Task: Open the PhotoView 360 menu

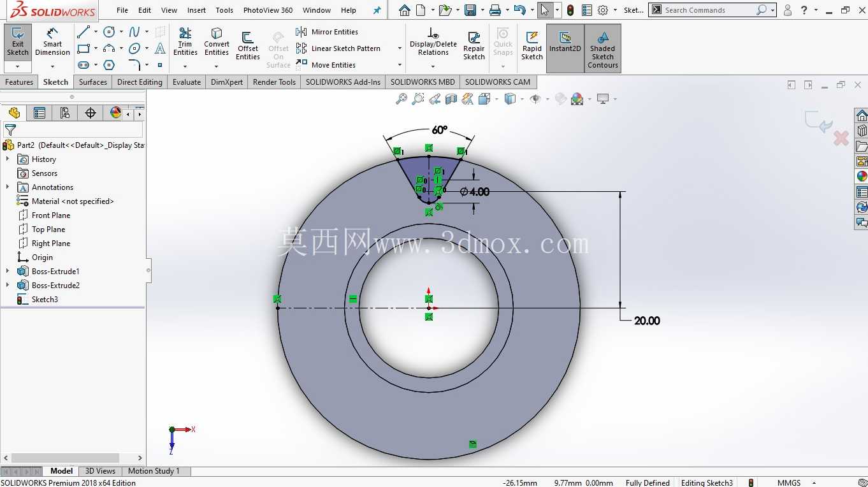Action: (x=268, y=10)
